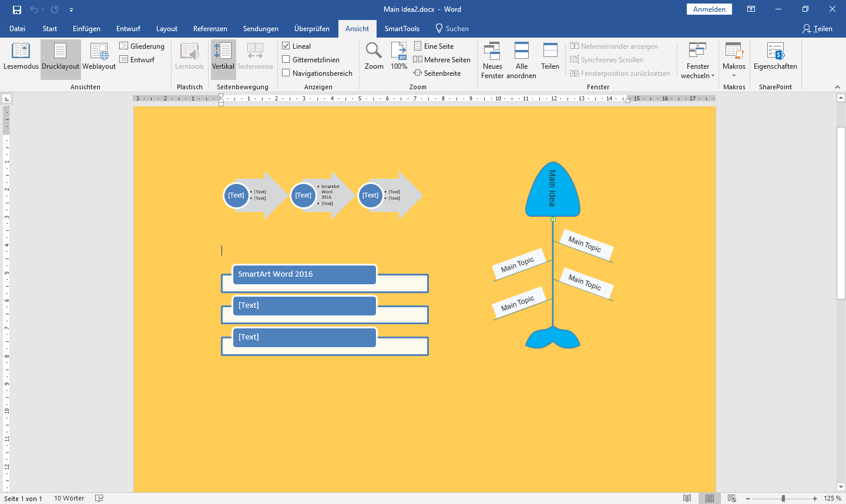The width and height of the screenshot is (846, 504).
Task: Select the blue Main Idea fish head shape
Action: coord(553,189)
